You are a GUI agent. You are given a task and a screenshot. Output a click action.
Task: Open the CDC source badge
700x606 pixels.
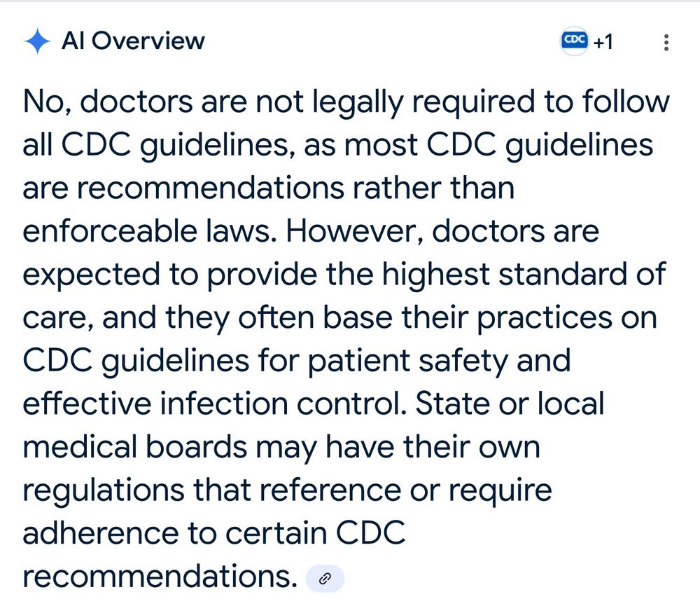(574, 41)
